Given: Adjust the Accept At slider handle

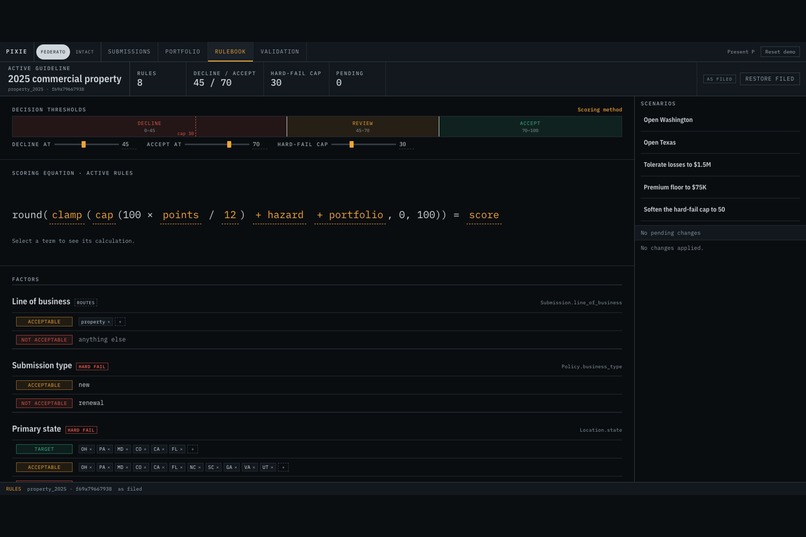Looking at the screenshot, I should click(x=229, y=145).
